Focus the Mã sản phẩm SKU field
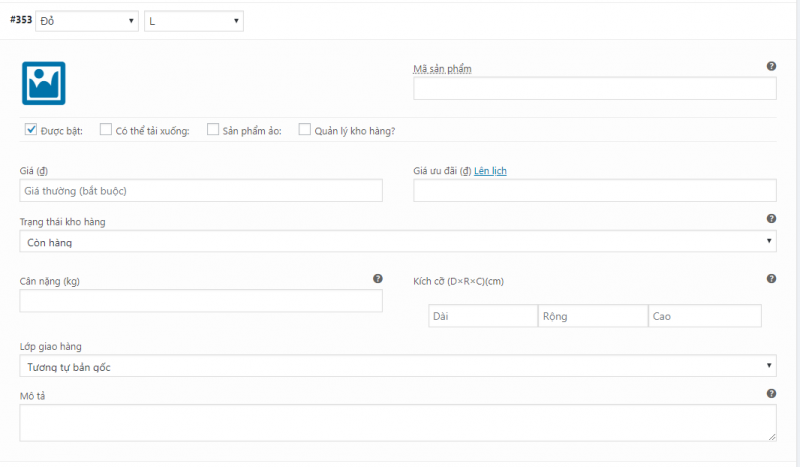This screenshot has width=800, height=467. pos(594,89)
